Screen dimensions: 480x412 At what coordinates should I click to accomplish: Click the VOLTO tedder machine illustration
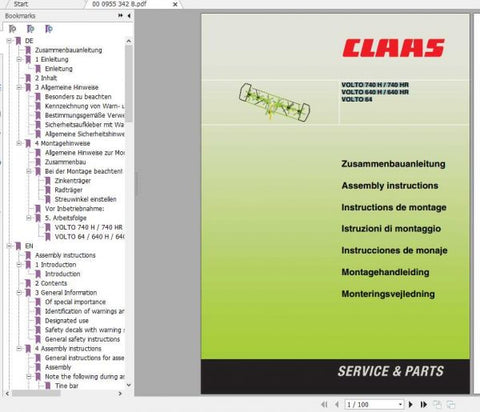click(x=274, y=102)
